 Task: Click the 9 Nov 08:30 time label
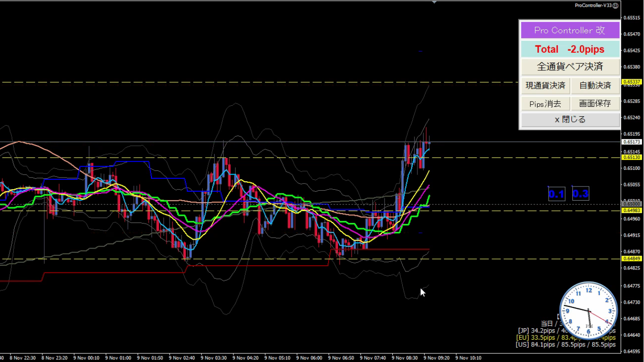coord(405,358)
